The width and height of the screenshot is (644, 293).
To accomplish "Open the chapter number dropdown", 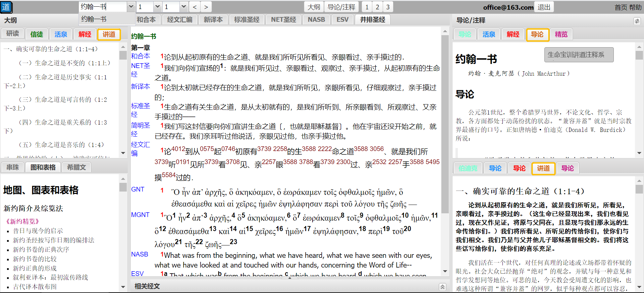I will point(157,7).
